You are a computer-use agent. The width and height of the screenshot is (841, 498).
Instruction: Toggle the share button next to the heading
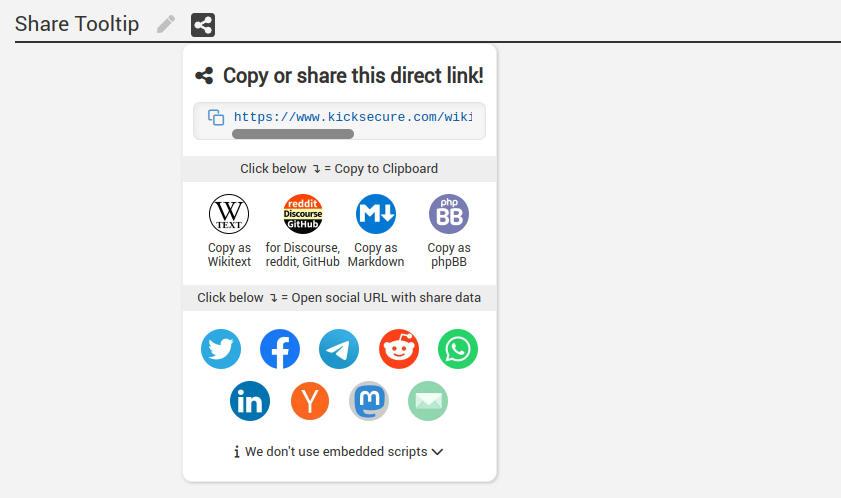203,24
